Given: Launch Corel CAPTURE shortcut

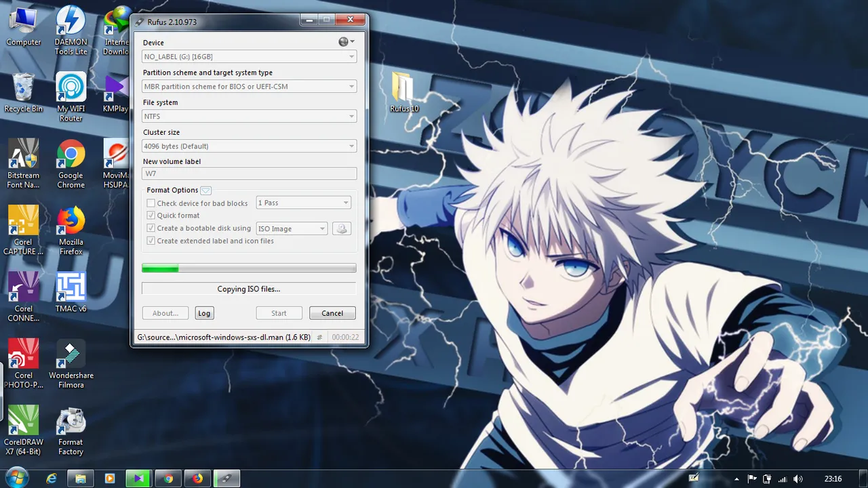Looking at the screenshot, I should point(24,230).
